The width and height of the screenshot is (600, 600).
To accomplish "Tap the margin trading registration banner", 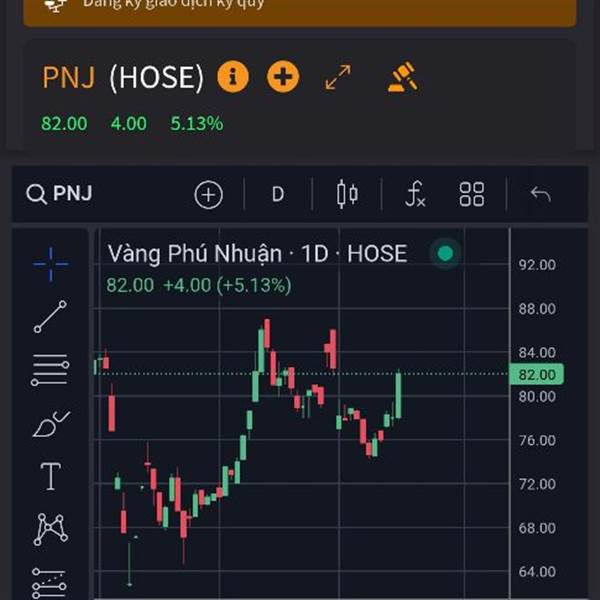I will click(x=300, y=13).
